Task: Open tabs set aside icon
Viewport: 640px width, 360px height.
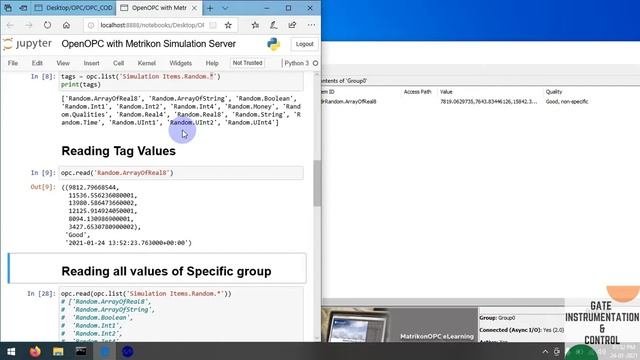Action: click(x=8, y=8)
